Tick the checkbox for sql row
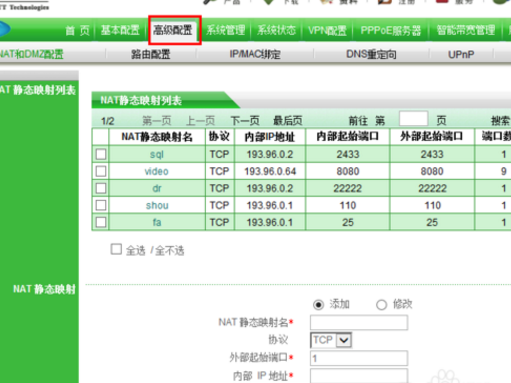 pos(101,154)
